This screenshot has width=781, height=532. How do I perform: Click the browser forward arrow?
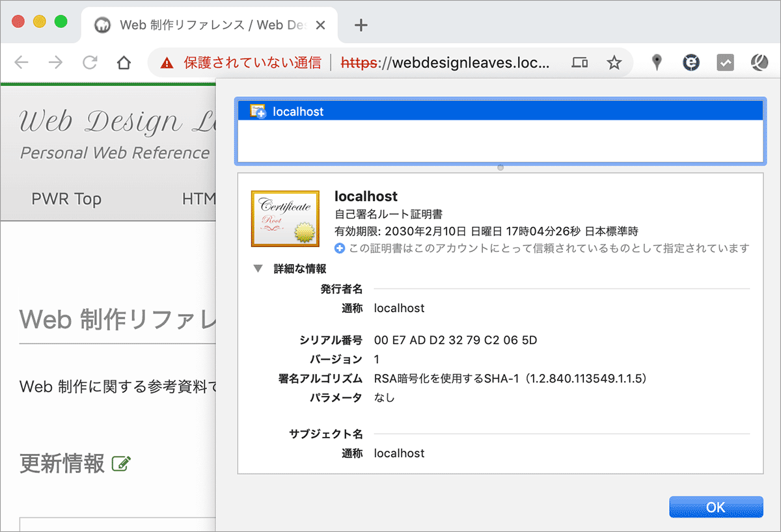point(56,62)
